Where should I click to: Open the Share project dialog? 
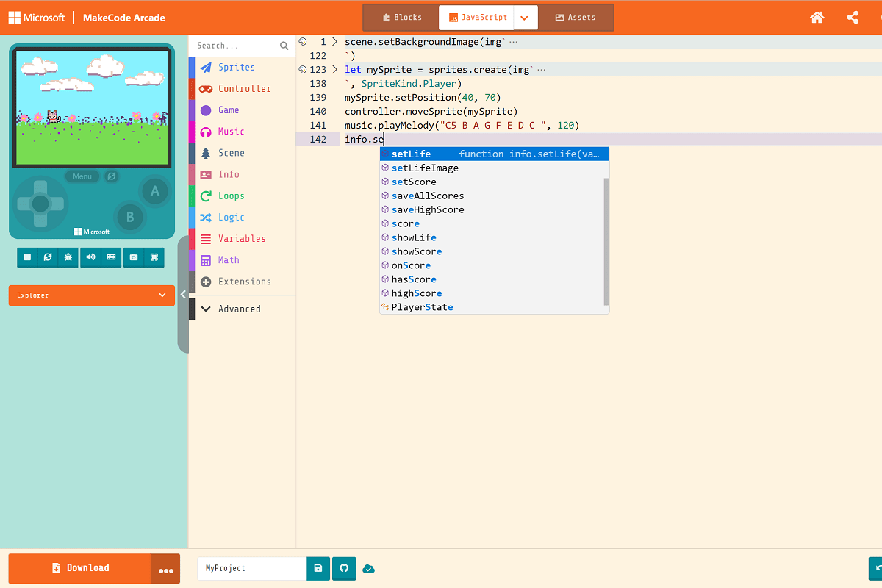tap(853, 18)
